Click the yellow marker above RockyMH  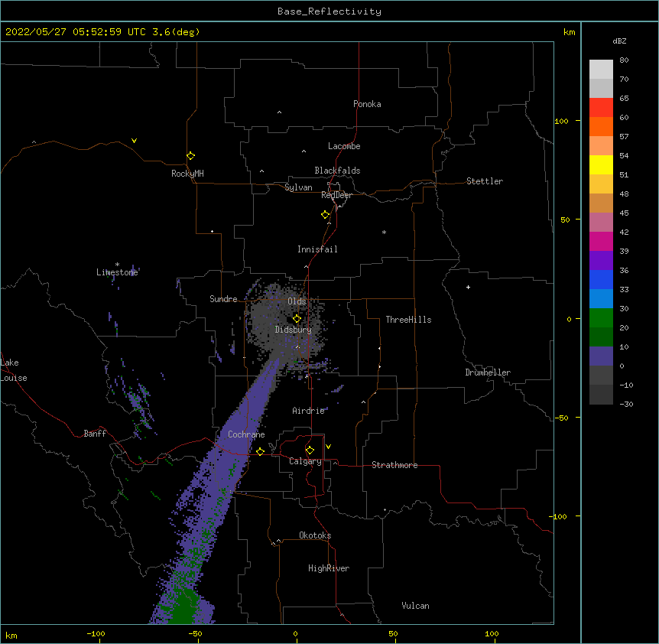pyautogui.click(x=190, y=156)
